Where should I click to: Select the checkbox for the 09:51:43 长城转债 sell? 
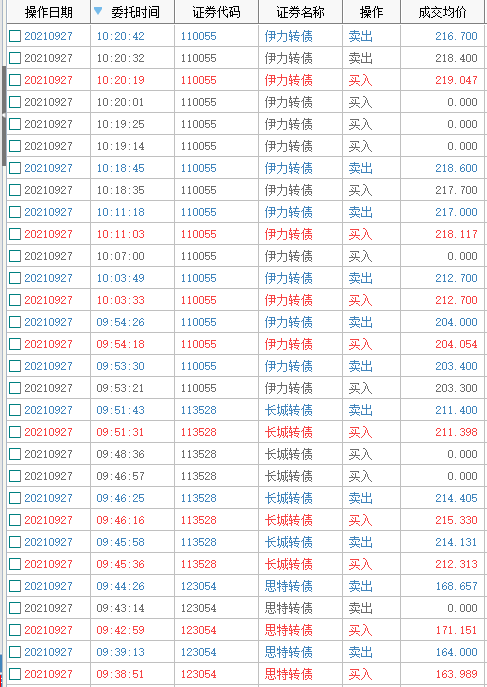point(15,410)
